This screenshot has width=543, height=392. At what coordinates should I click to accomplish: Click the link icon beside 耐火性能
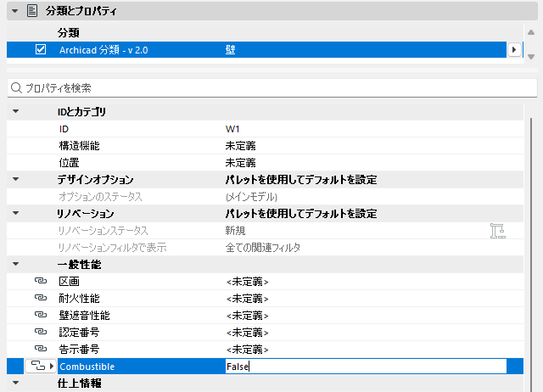pos(41,298)
